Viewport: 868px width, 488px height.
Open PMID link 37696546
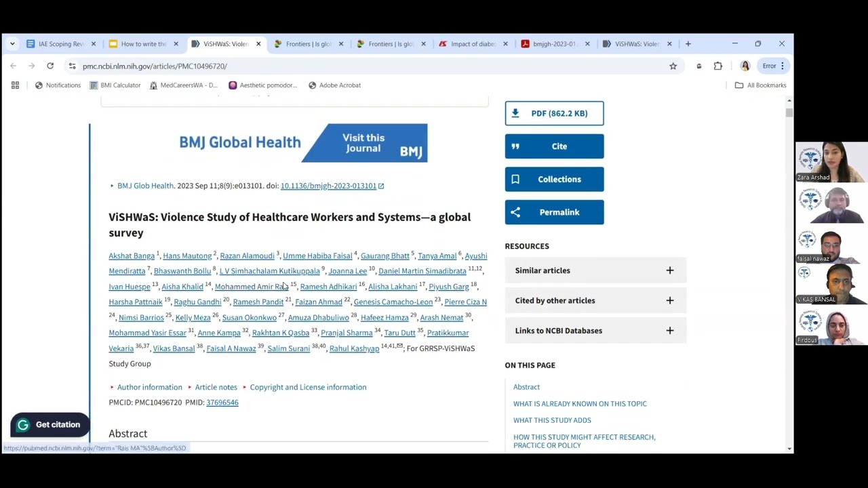tap(222, 403)
